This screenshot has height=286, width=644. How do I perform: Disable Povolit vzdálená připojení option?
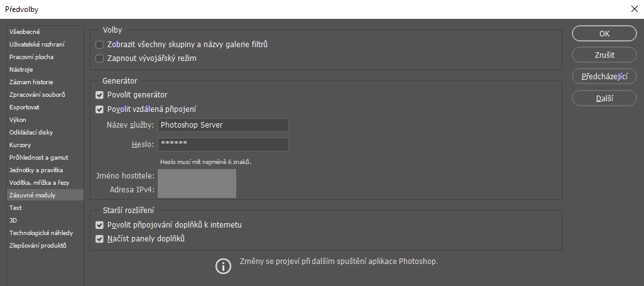coord(99,109)
